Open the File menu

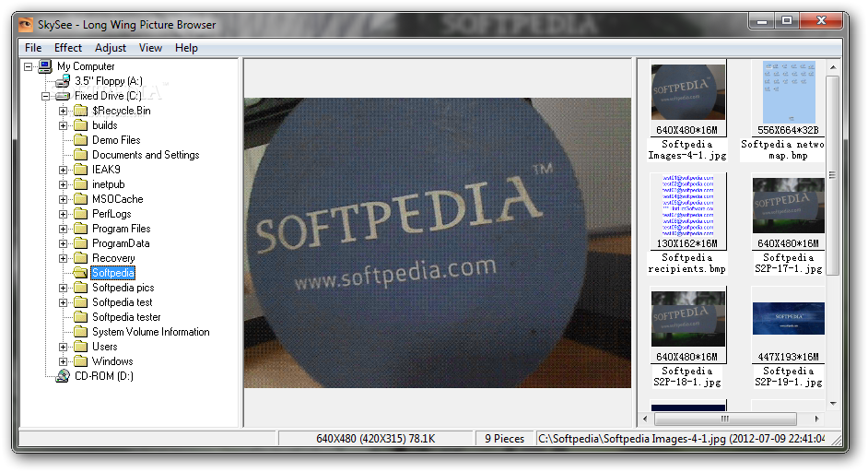32,48
